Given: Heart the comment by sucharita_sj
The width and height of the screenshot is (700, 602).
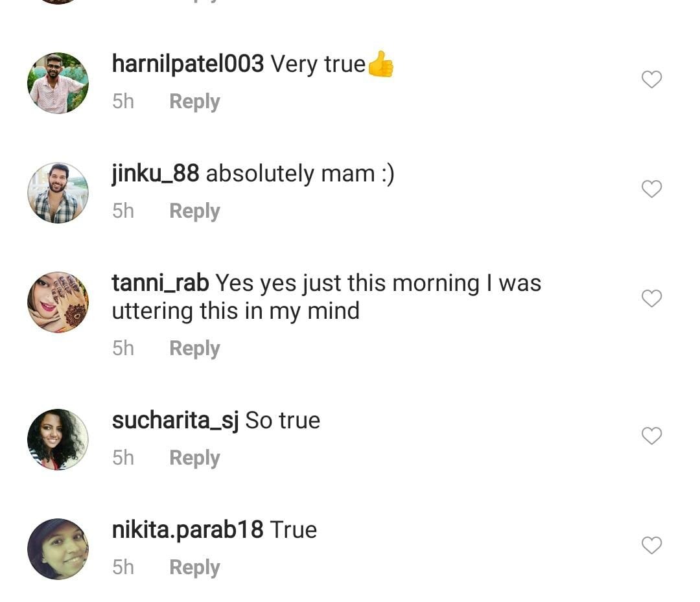Looking at the screenshot, I should (x=651, y=436).
